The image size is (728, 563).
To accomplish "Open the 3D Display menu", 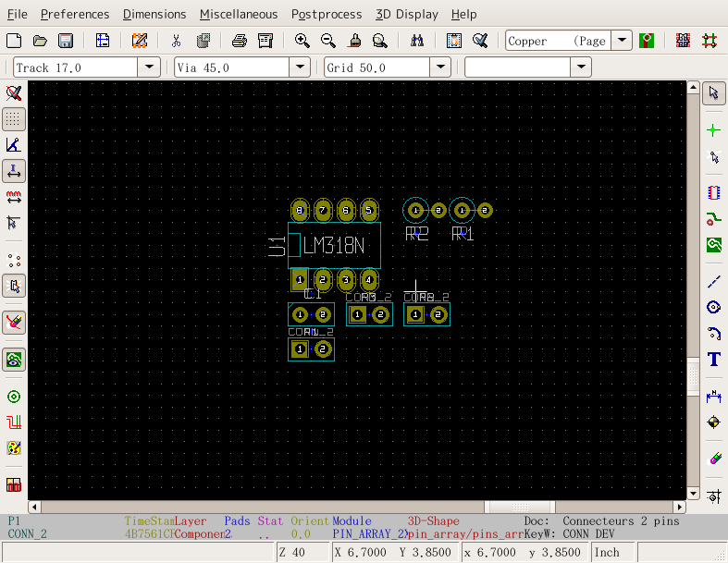I will tap(406, 14).
